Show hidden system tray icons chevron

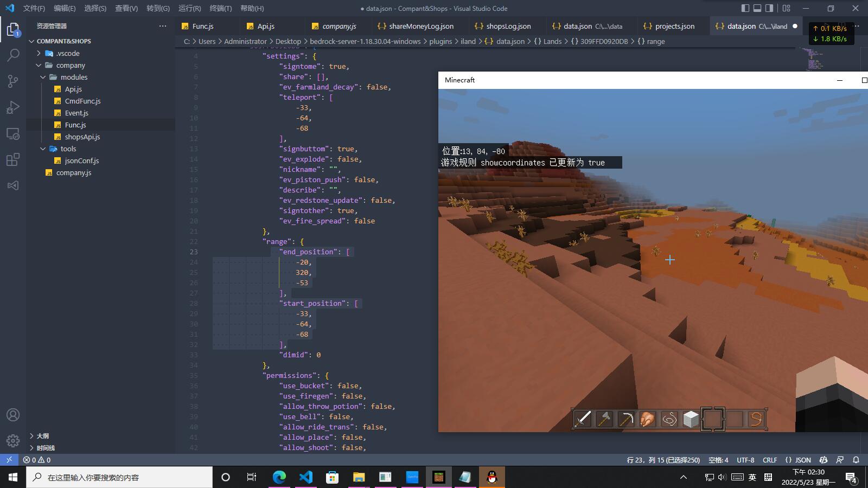(684, 477)
